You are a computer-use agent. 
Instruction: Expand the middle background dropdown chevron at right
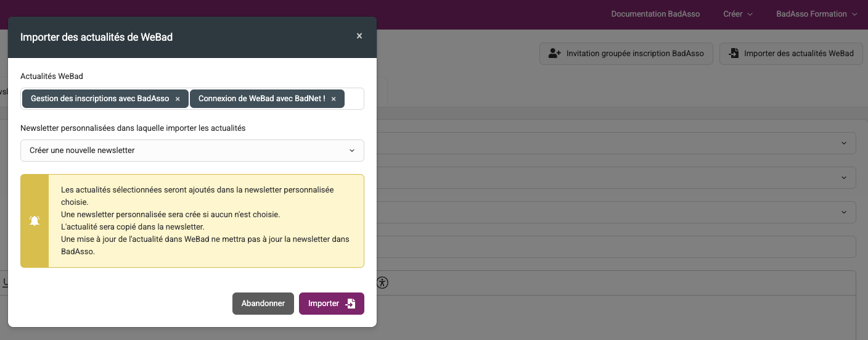[x=843, y=178]
